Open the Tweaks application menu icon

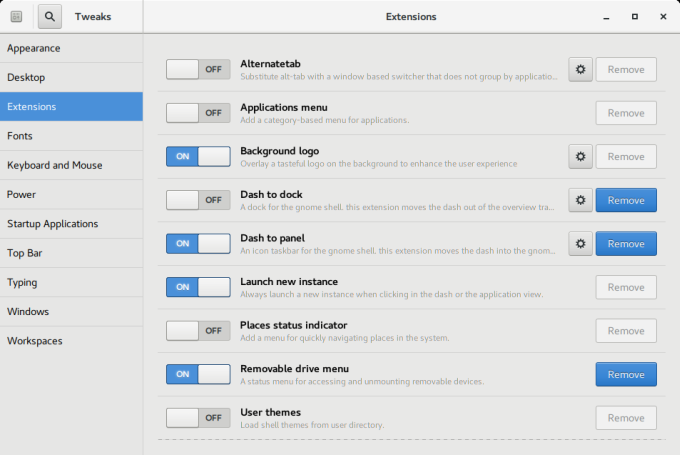click(16, 16)
